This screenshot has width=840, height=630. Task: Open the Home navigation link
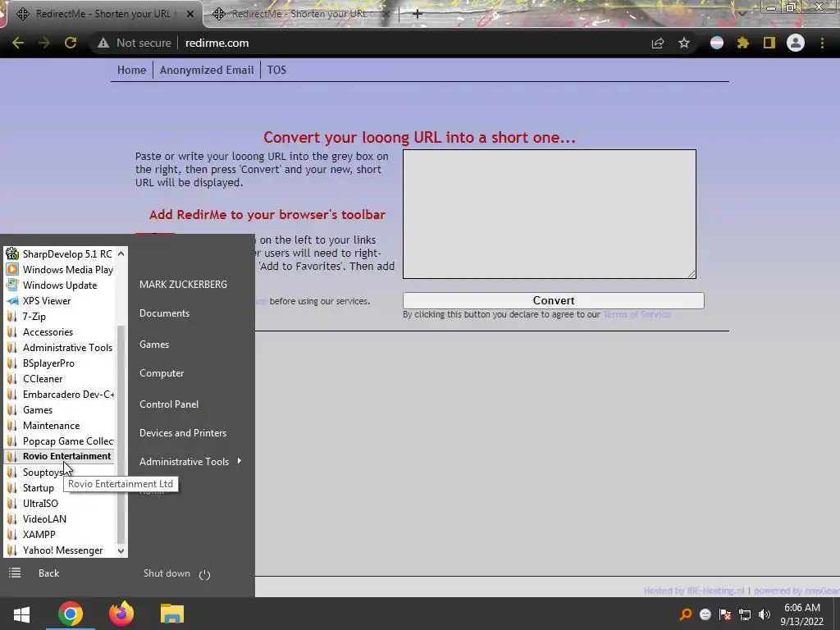[x=132, y=71]
